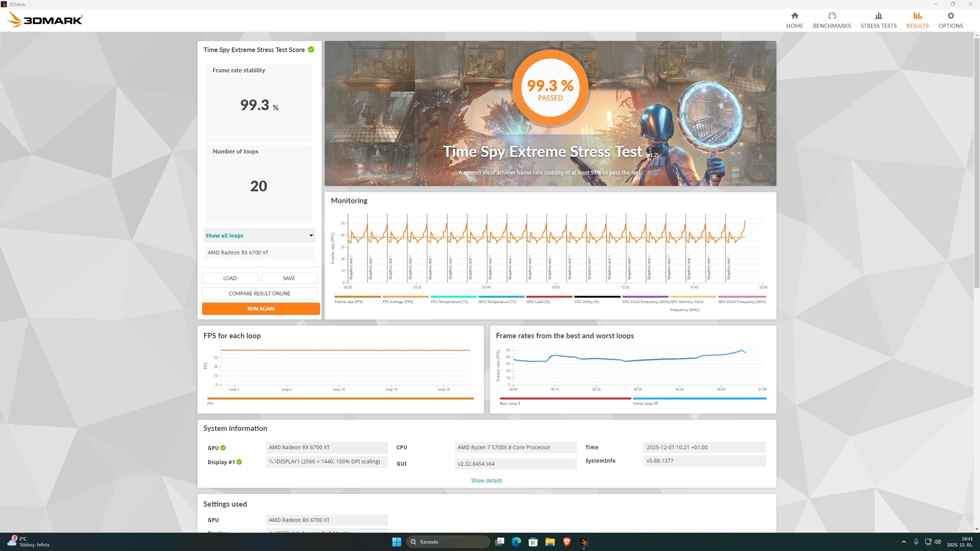Open Microsoft Edge from the taskbar
The image size is (980, 551).
pyautogui.click(x=516, y=541)
